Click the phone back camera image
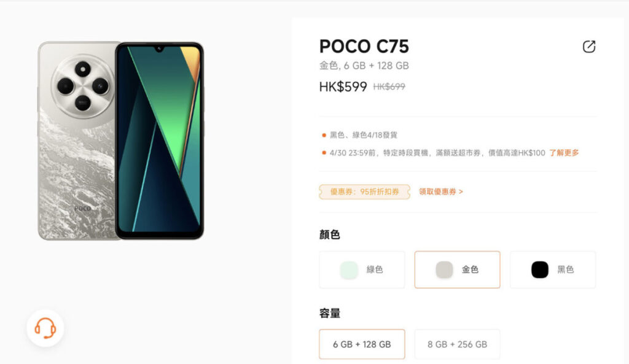 [x=83, y=87]
